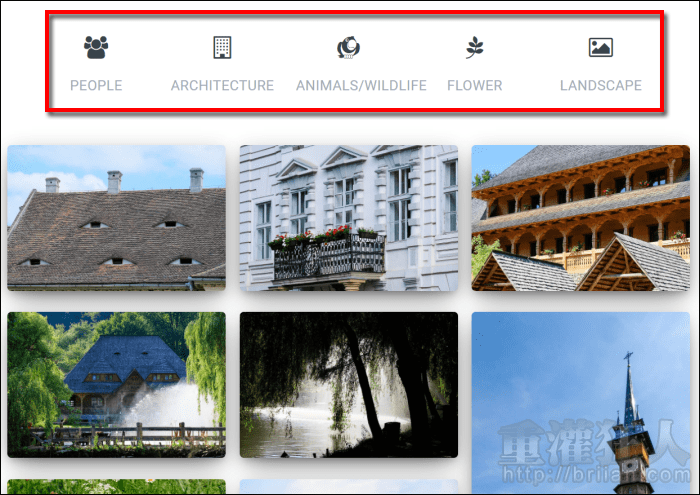The width and height of the screenshot is (700, 495).
Task: Click the brilian.com watermark URL text
Action: coord(596,474)
